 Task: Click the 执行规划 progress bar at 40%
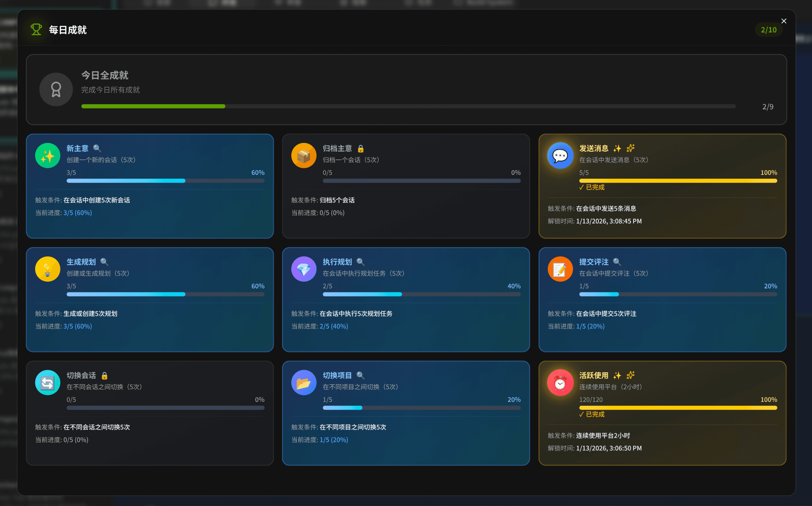421,295
